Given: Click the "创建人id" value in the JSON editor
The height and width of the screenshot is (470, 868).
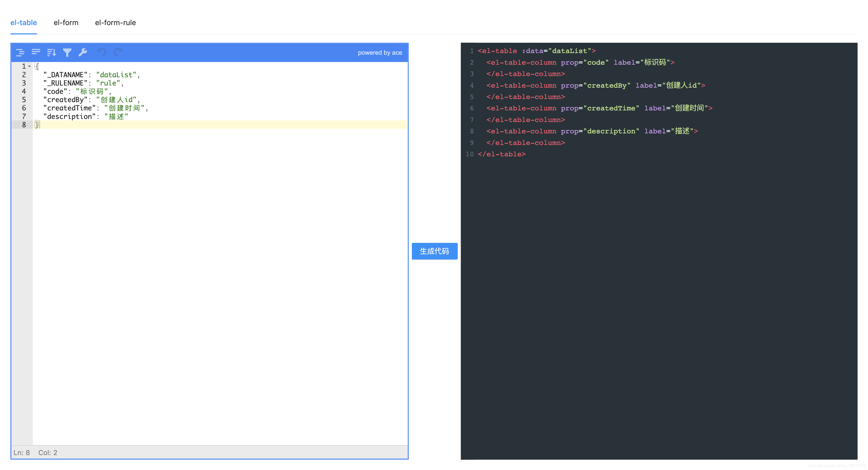Looking at the screenshot, I should coord(116,100).
